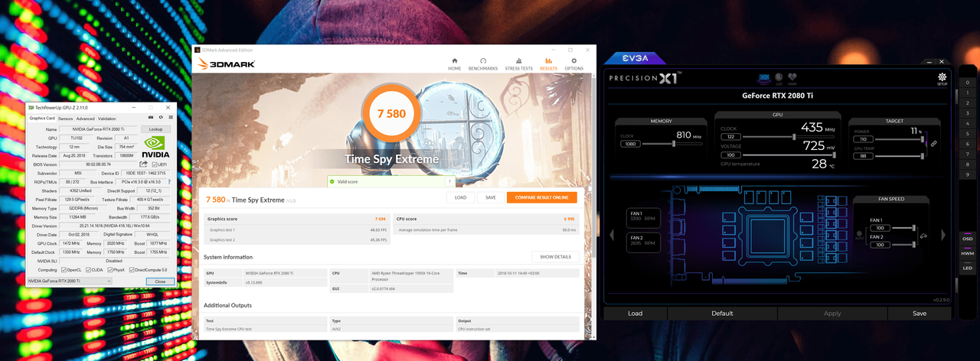Click GPU-Z refresh icon
This screenshot has height=361, width=980.
pyautogui.click(x=161, y=118)
